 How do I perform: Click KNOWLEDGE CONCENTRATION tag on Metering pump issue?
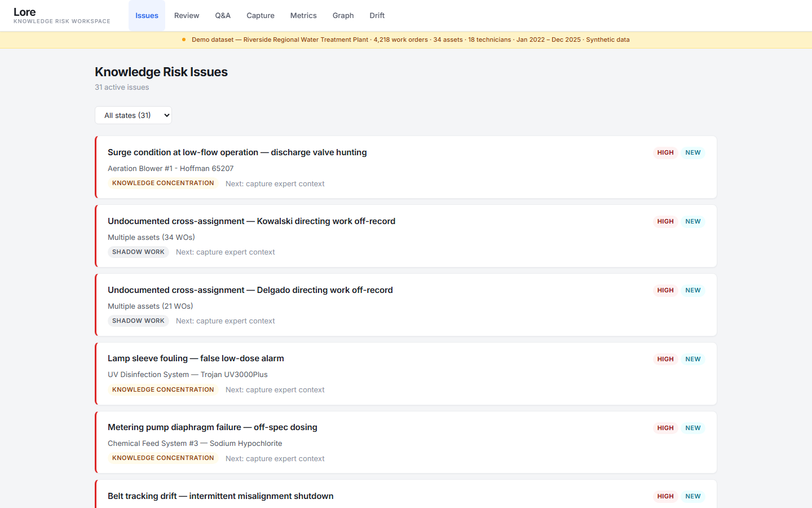click(163, 458)
